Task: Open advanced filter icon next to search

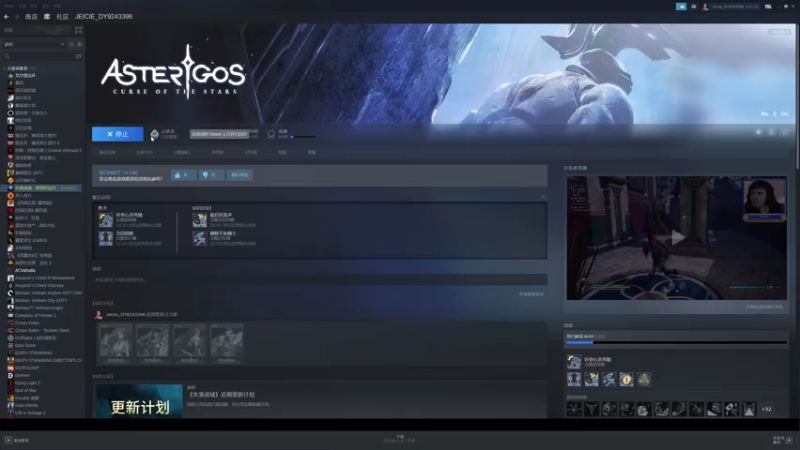Action: [x=78, y=56]
